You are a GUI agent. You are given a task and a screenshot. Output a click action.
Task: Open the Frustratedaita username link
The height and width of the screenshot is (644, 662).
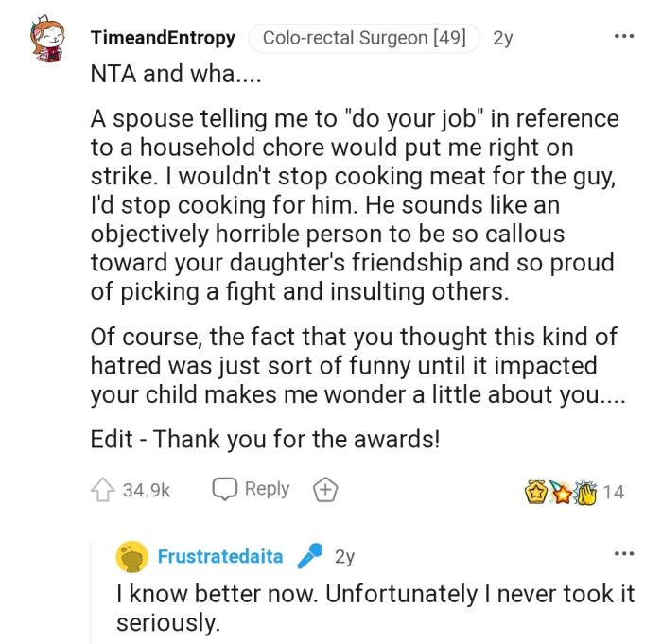(220, 557)
